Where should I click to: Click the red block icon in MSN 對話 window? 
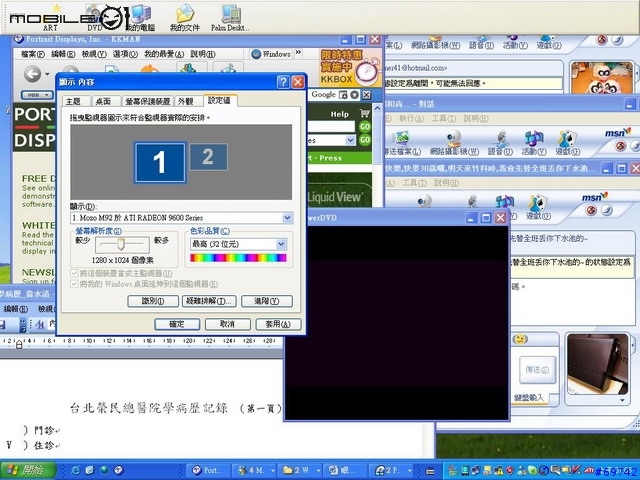620,146
